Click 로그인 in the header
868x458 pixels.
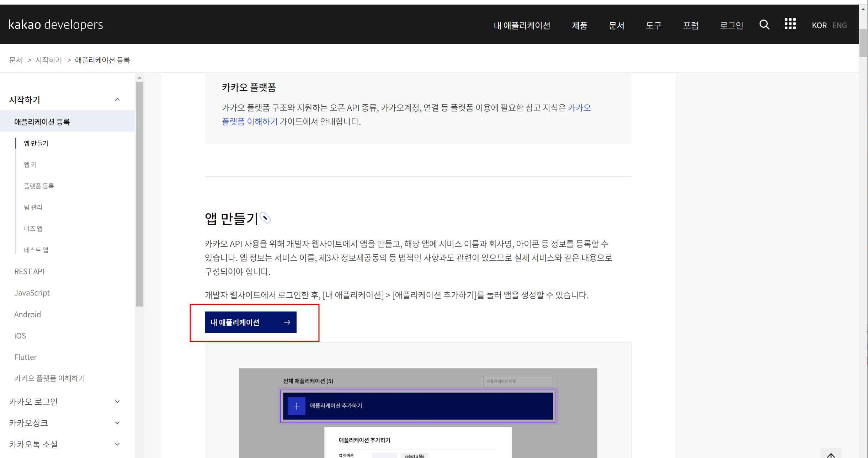tap(731, 25)
